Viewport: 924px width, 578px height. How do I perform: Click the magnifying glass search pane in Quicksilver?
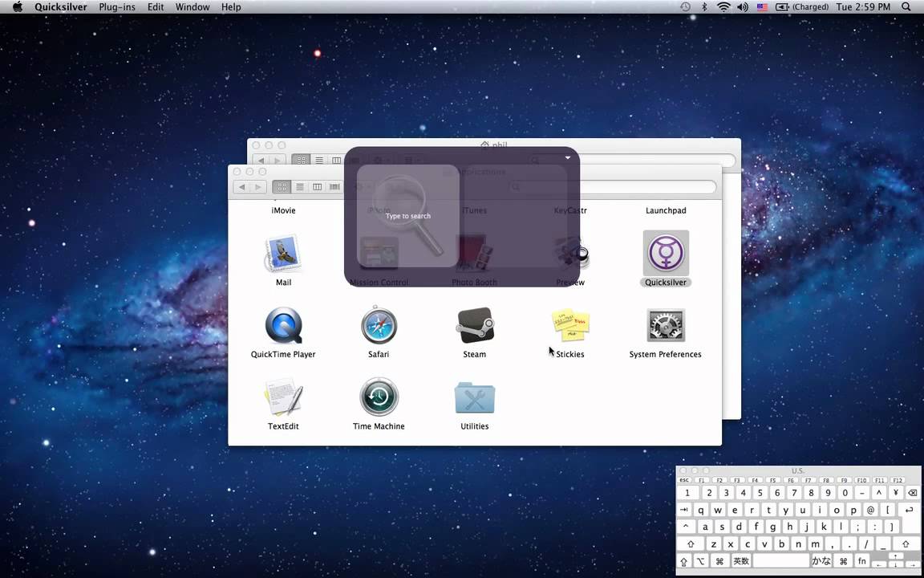[408, 216]
